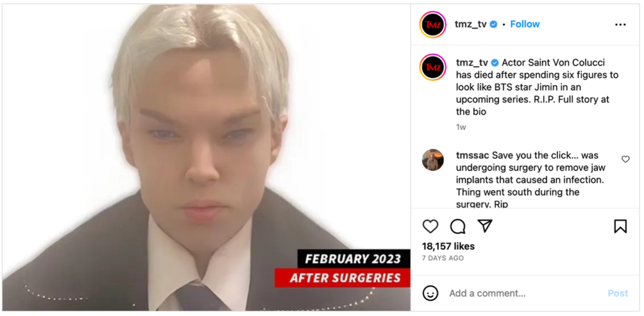Follow the tmz_tv account
This screenshot has height=316, width=644.
(525, 25)
